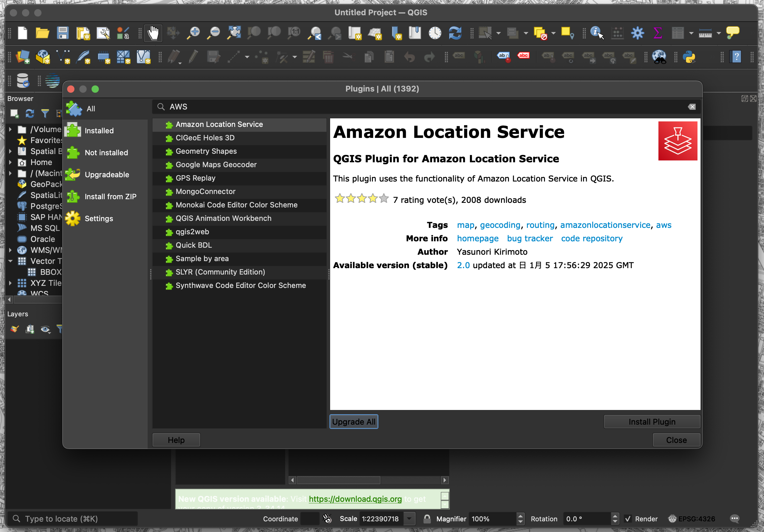Select the All plugins tab
The width and height of the screenshot is (764, 532).
(x=105, y=109)
